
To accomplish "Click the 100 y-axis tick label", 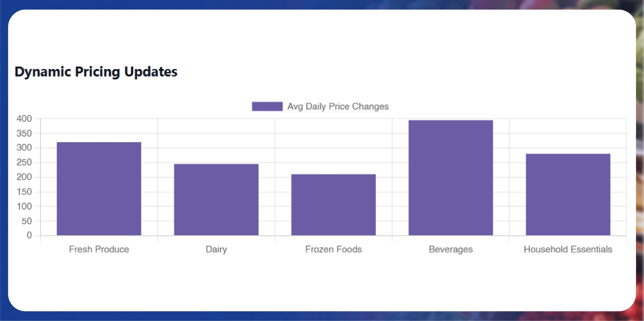I will [24, 206].
